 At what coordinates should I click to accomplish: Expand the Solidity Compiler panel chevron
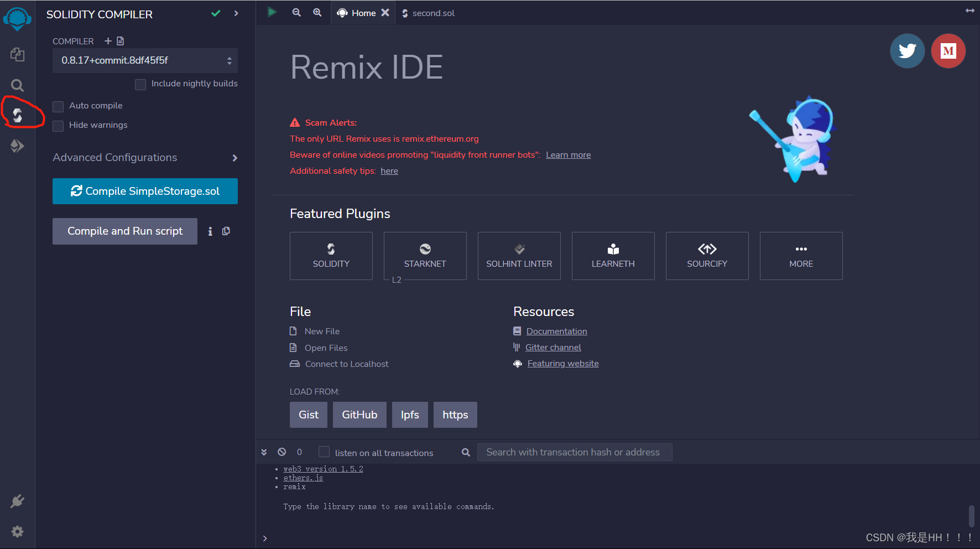(236, 13)
